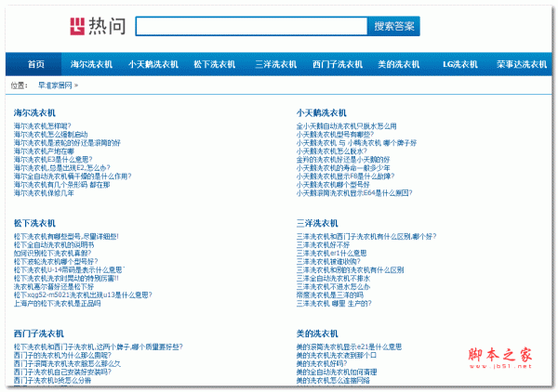Open question 美的滚筒洗衣机显示e21是什么意思
558x392 pixels.
pos(349,346)
